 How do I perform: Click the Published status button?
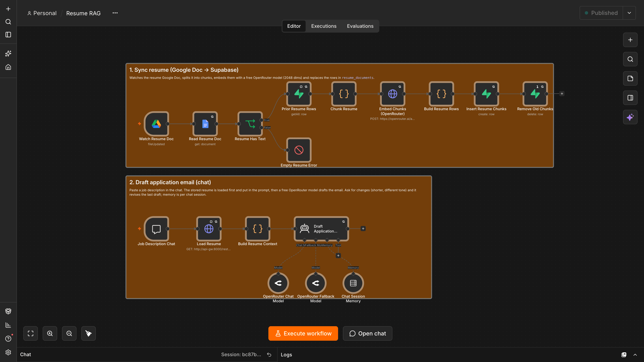point(601,13)
